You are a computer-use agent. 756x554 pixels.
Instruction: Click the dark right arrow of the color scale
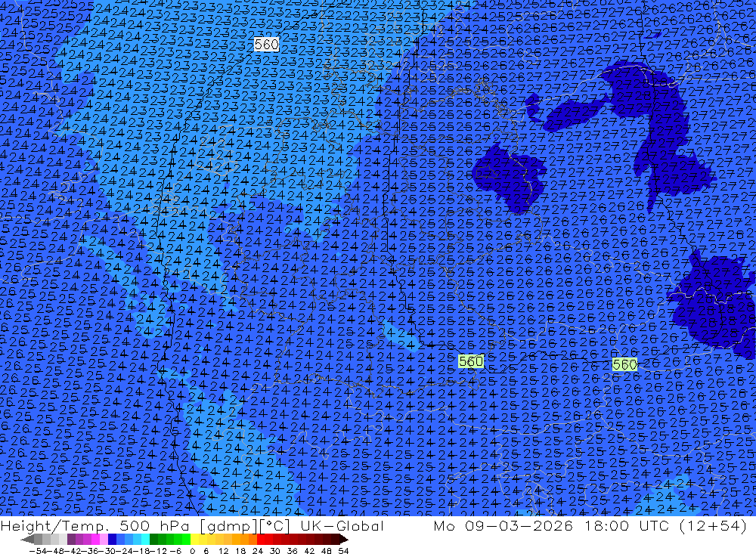(343, 540)
